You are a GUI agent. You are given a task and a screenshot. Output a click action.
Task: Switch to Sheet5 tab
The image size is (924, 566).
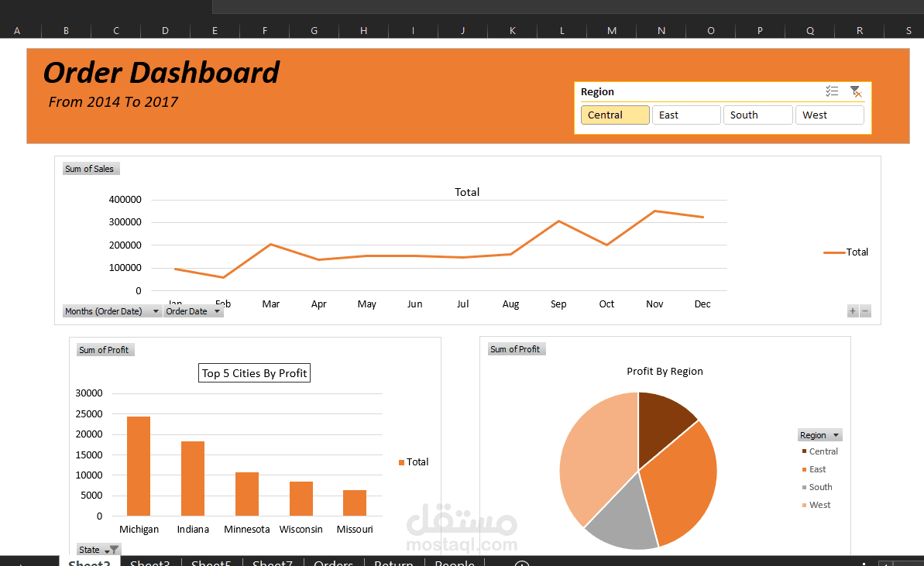coord(211,562)
